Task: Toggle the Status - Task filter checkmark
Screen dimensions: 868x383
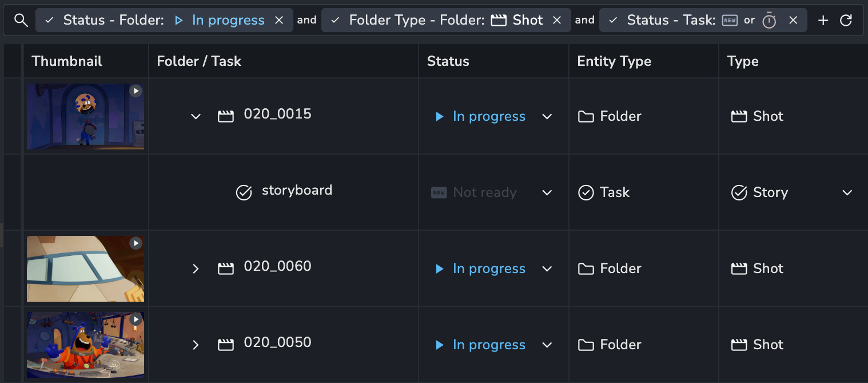Action: coord(613,21)
